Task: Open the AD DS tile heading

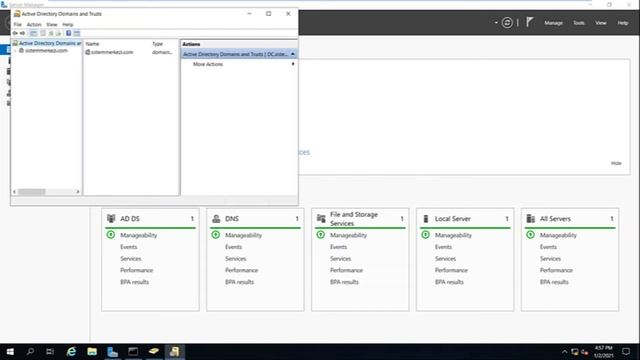Action: 130,219
